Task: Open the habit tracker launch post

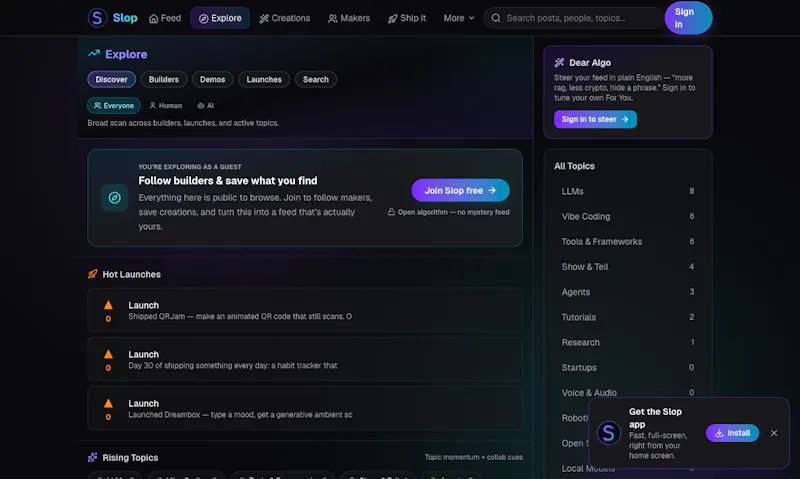Action: [305, 359]
